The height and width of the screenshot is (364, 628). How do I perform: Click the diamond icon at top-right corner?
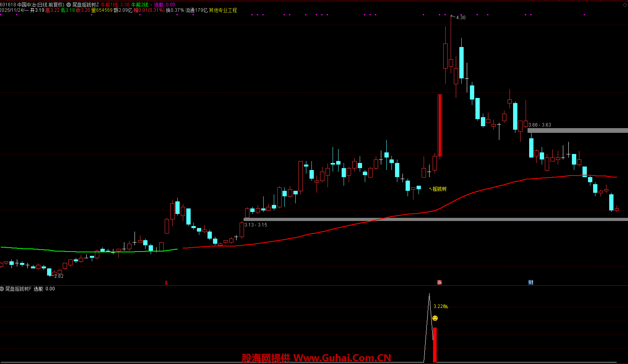click(x=625, y=5)
